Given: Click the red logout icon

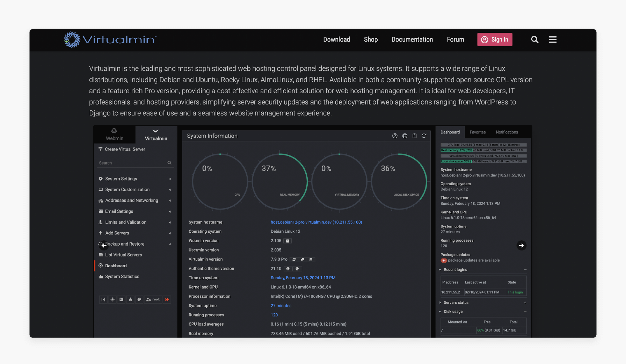Looking at the screenshot, I should 167,299.
